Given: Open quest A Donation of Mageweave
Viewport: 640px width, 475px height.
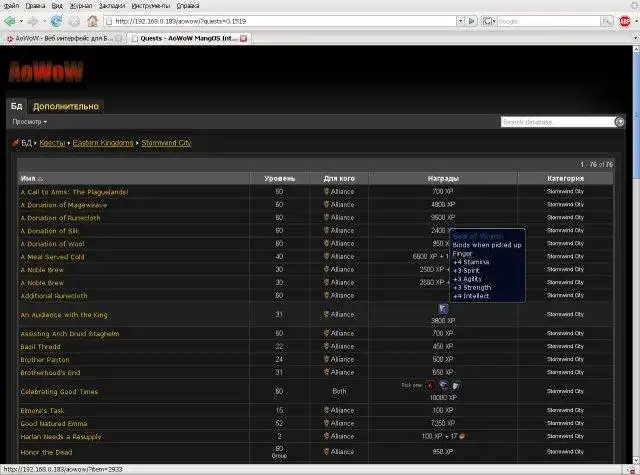Looking at the screenshot, I should [64, 205].
